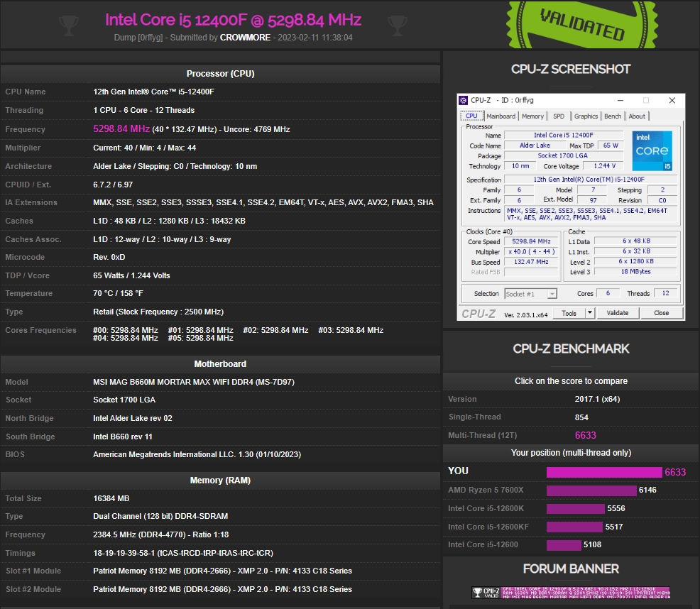
Task: Click the Validate button in CPU-Z
Action: pyautogui.click(x=618, y=313)
